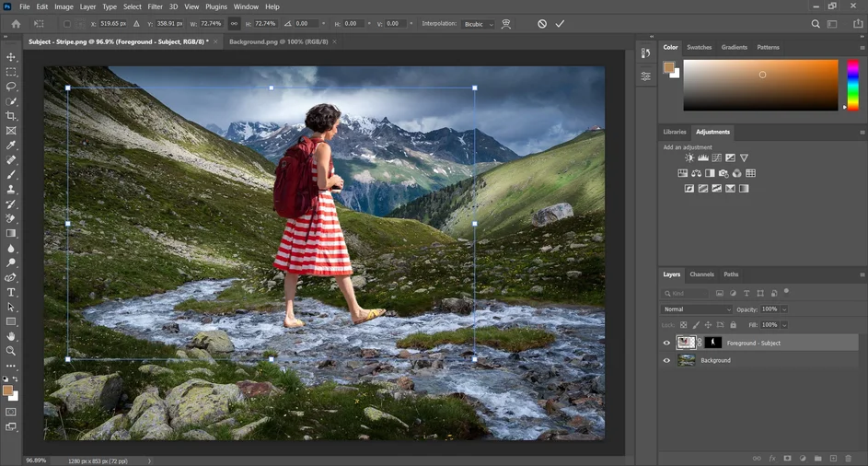
Task: Click the Foreground - Subject layer mask thumbnail
Action: (712, 343)
